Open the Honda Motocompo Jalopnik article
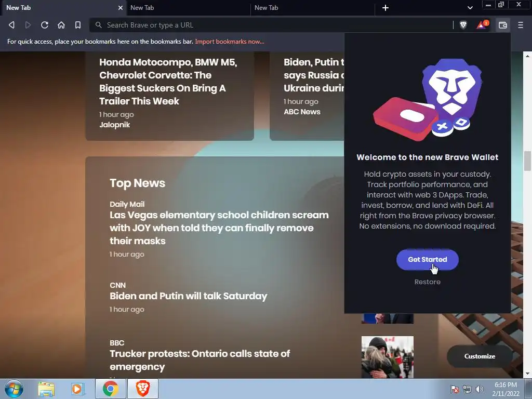This screenshot has width=532, height=399. click(168, 82)
